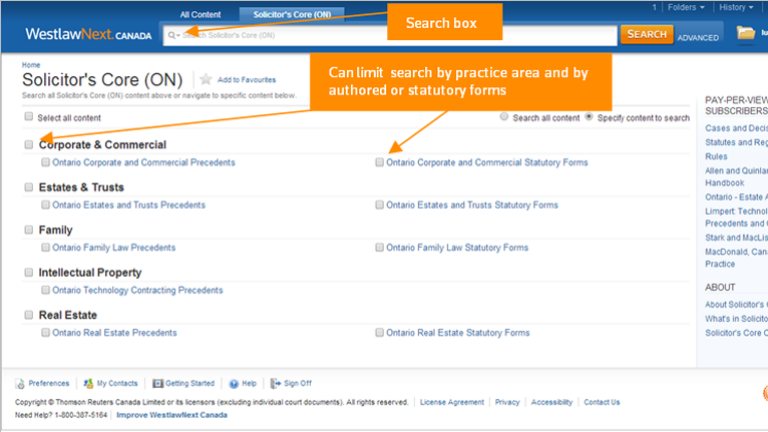The image size is (768, 432).
Task: Open Ontario Family Law Precedents link
Action: [114, 248]
